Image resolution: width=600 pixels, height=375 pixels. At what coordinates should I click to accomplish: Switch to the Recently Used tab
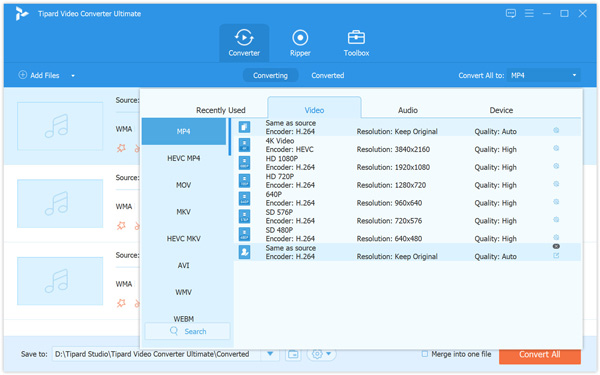click(221, 110)
